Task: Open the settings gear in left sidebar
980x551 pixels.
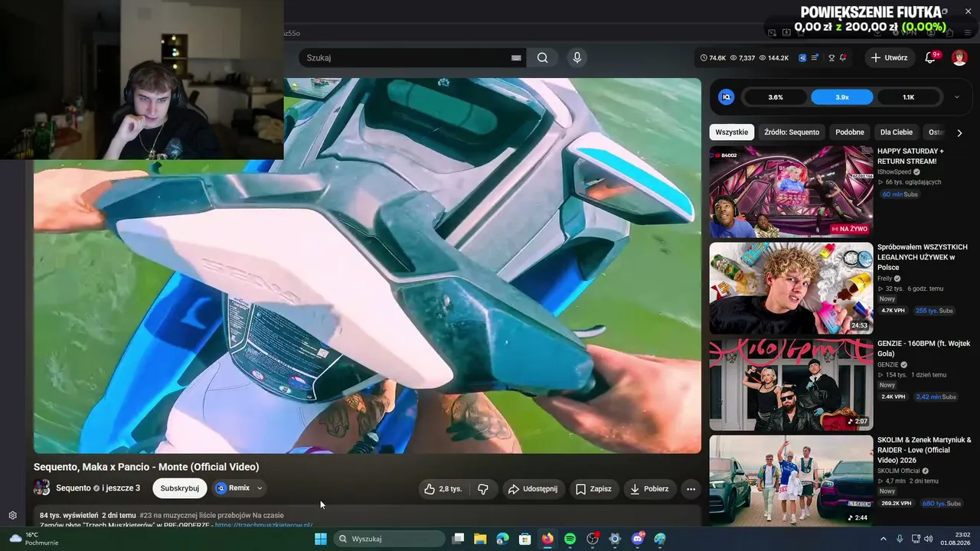Action: coord(13,515)
